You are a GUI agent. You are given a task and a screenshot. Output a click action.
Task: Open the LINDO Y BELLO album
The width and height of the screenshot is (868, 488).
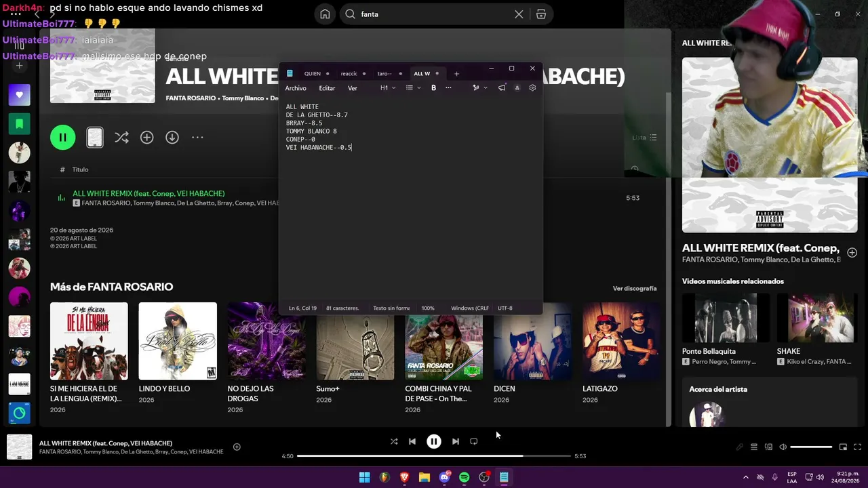[x=178, y=341]
